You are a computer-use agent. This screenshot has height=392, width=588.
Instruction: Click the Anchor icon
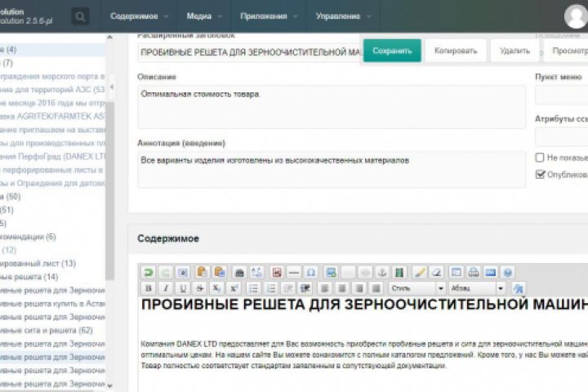click(382, 272)
